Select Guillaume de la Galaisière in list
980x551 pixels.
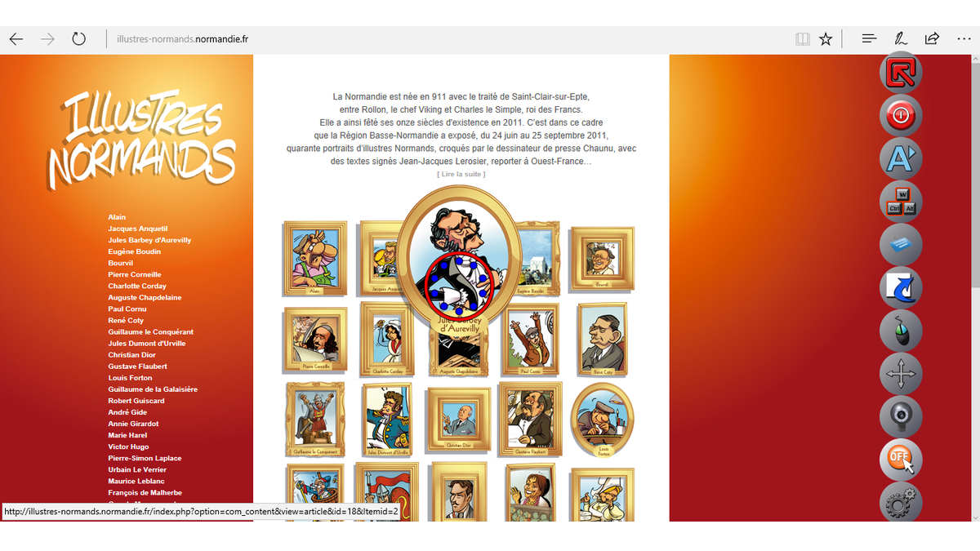tap(153, 389)
